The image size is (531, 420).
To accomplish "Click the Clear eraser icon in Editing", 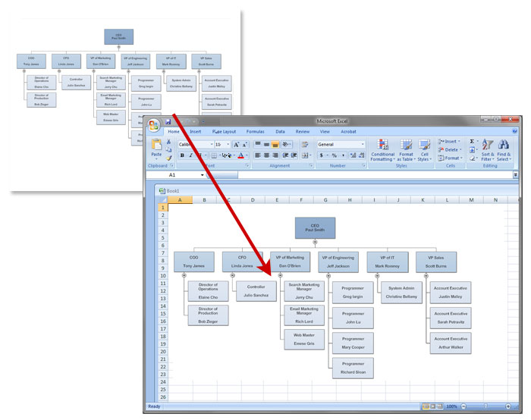I will (x=472, y=158).
